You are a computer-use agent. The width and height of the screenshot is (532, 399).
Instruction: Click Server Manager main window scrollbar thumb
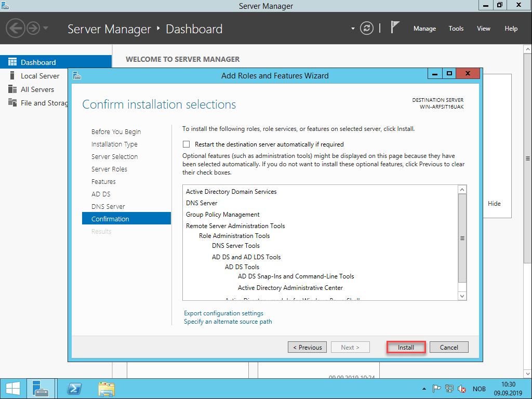(x=528, y=158)
